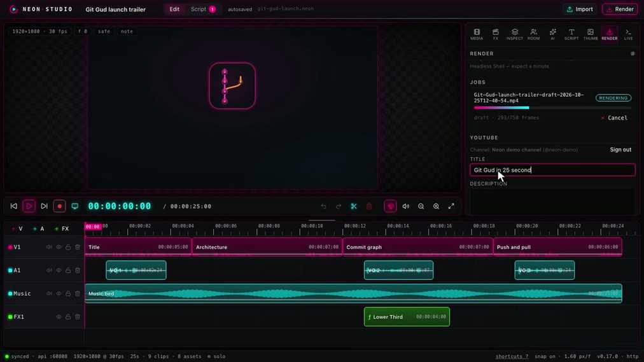Open the Inspect panel tab

click(515, 34)
